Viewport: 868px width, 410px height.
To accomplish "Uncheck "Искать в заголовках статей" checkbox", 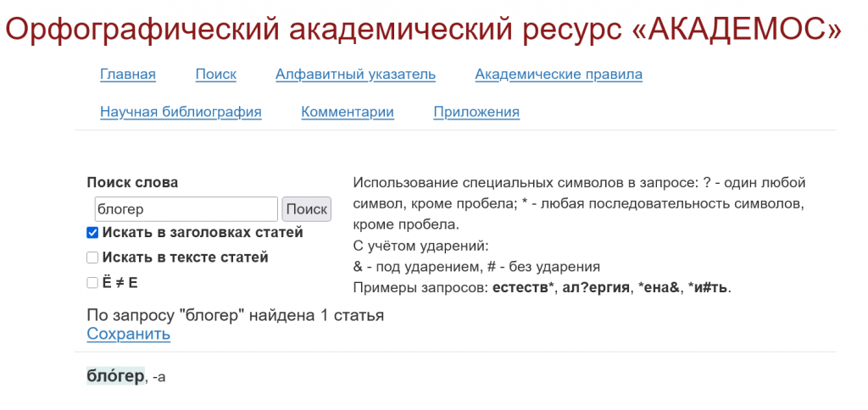I will tap(92, 233).
